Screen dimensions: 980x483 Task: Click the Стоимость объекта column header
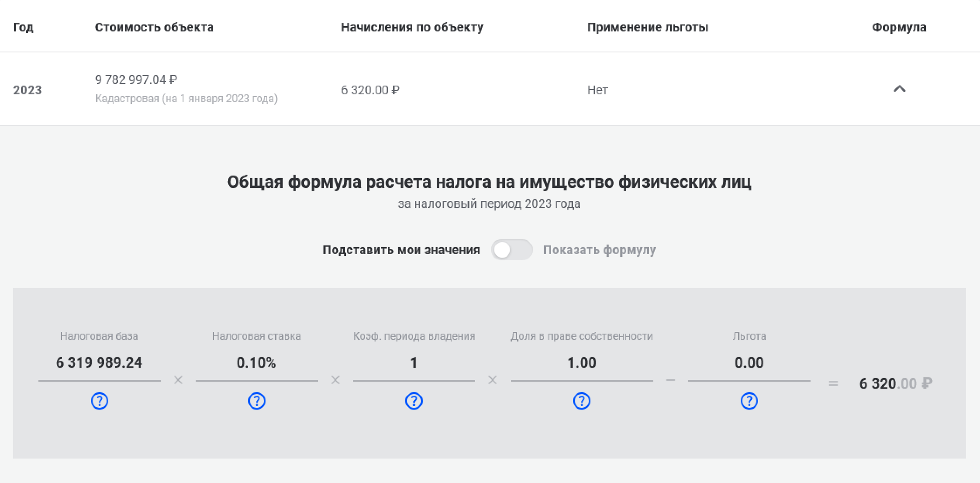[154, 27]
